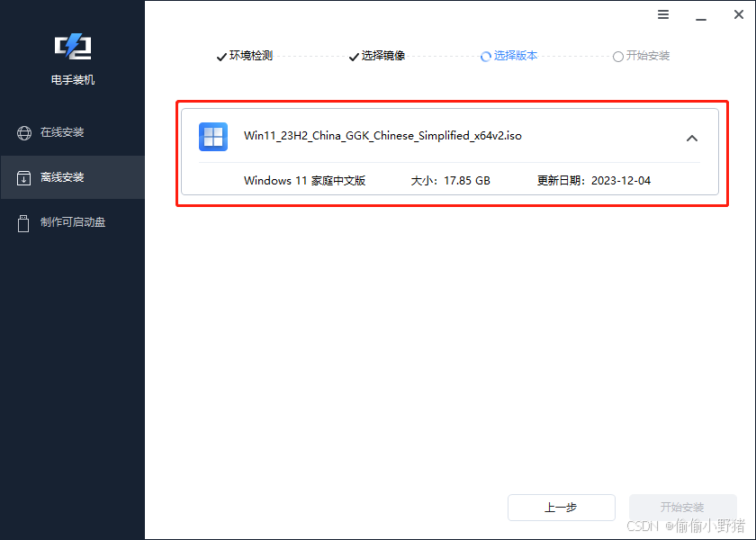Click the spinner icon next to 选择版本
The image size is (756, 540).
(486, 57)
